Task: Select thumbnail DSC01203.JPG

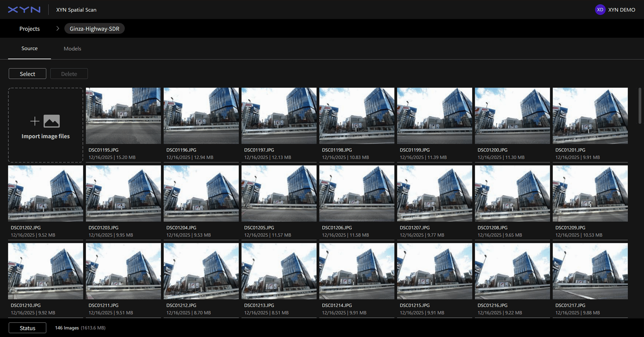Action: (x=123, y=193)
